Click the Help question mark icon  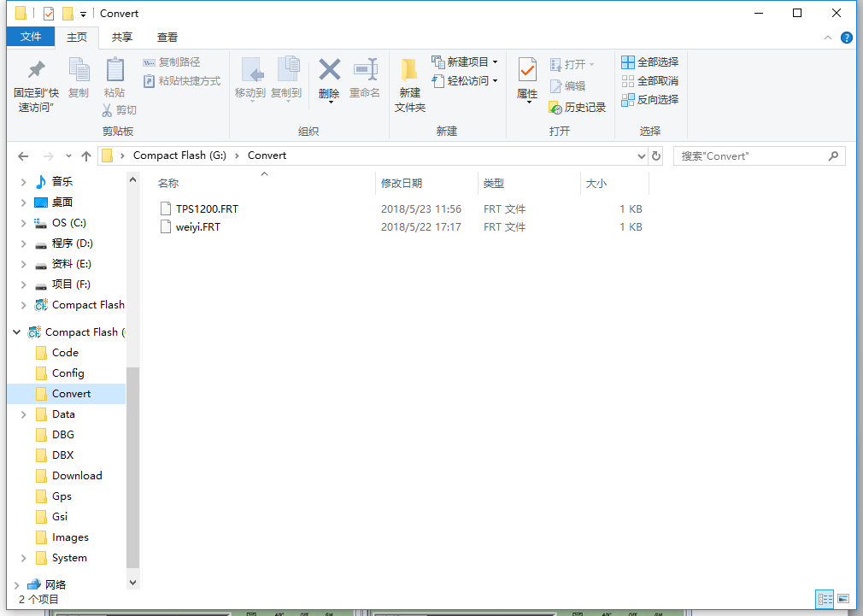pos(847,38)
